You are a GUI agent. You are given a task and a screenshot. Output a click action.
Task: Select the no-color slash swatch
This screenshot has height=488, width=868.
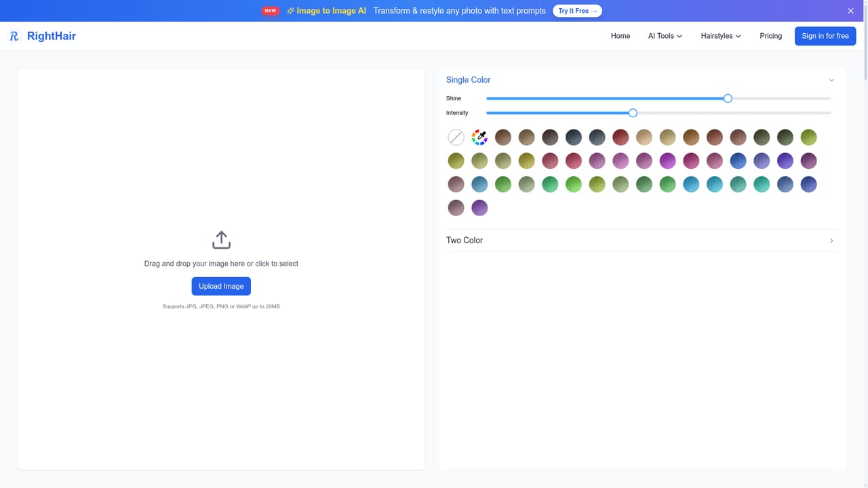click(456, 138)
